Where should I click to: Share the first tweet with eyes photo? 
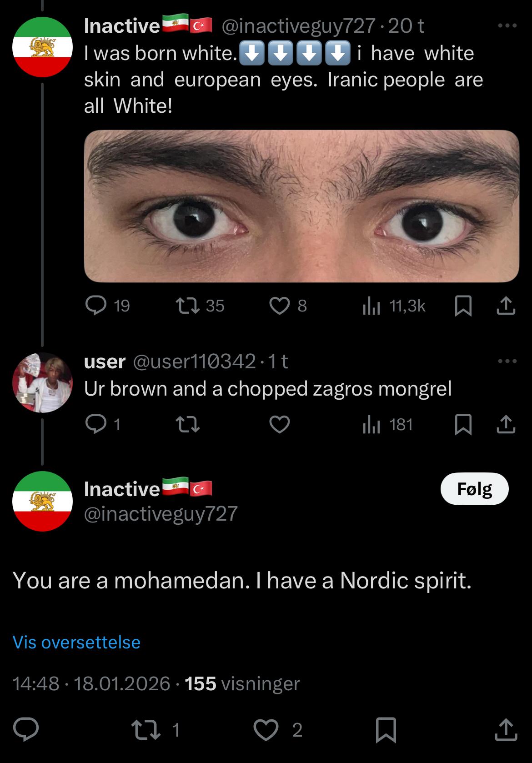click(506, 306)
